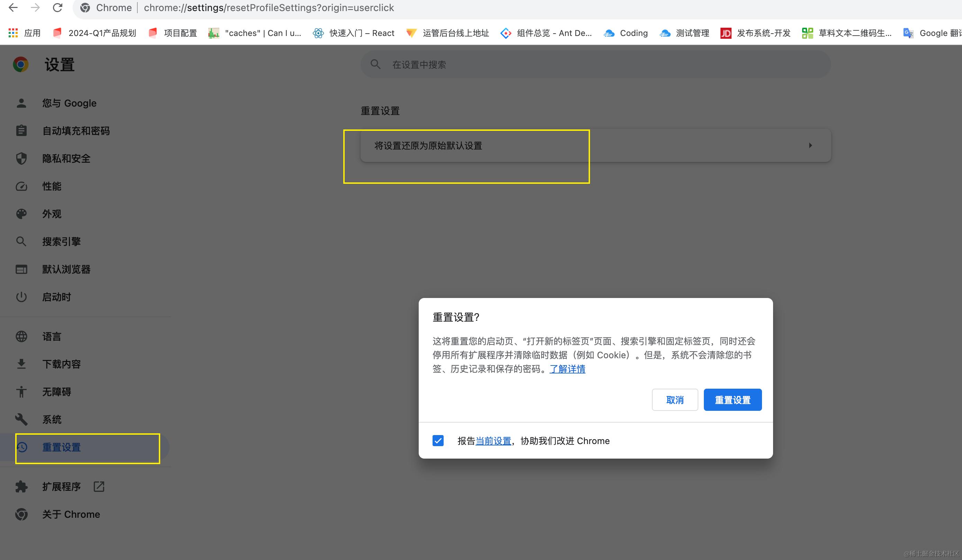Click the address bar URL

[x=269, y=8]
